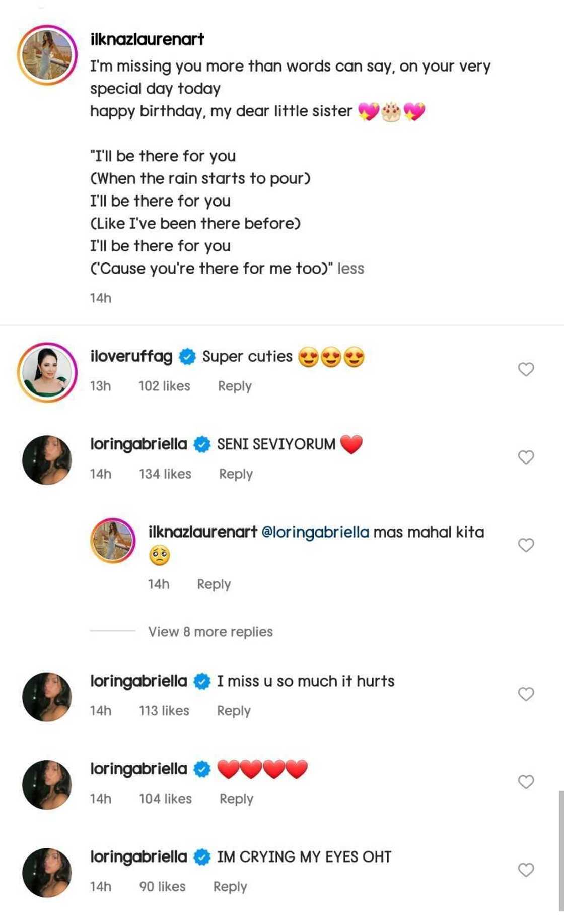The height and width of the screenshot is (924, 564).
Task: Click the verified badge next to iloveruffag
Action: point(187,357)
